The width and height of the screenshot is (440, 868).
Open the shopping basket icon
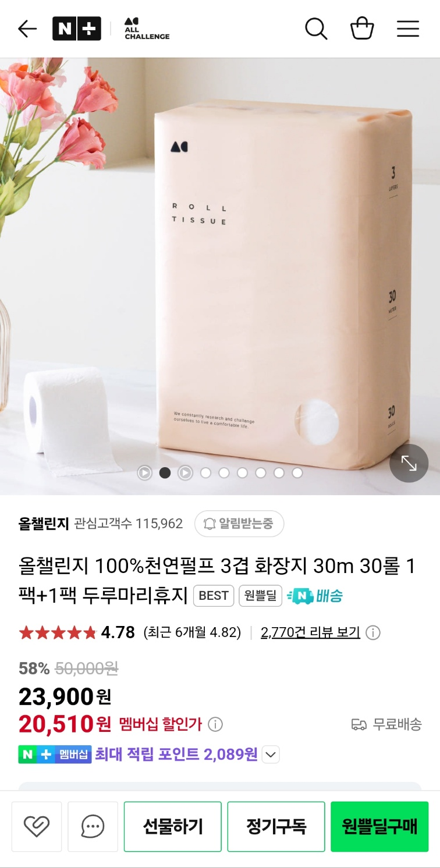click(362, 29)
